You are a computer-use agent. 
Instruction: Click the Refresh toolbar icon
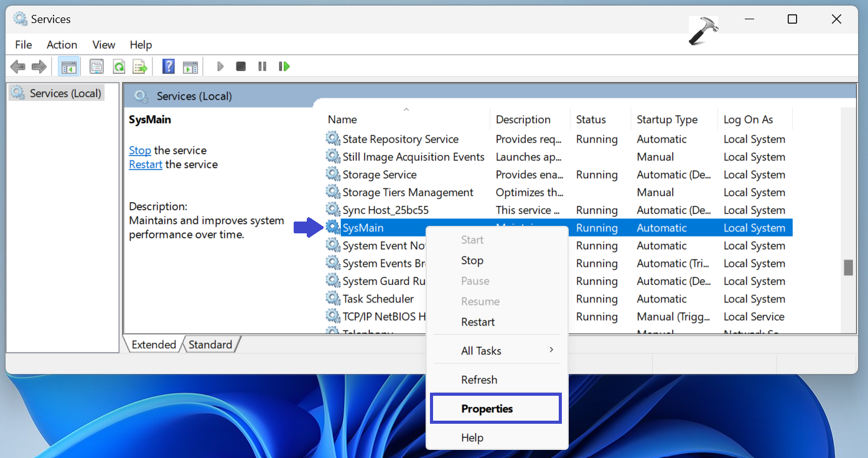[118, 67]
